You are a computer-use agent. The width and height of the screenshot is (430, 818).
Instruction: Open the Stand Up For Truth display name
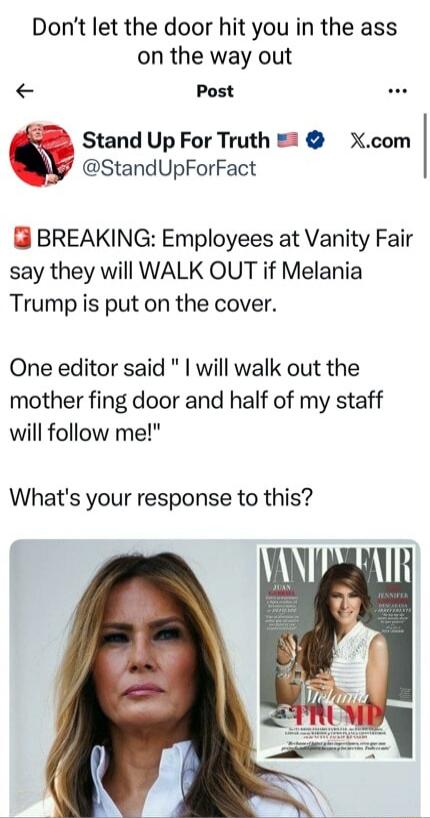(x=176, y=141)
